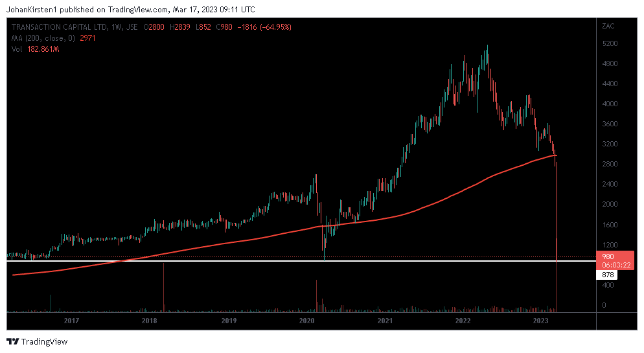
Task: Click the O2800 open price value
Action: pos(154,27)
